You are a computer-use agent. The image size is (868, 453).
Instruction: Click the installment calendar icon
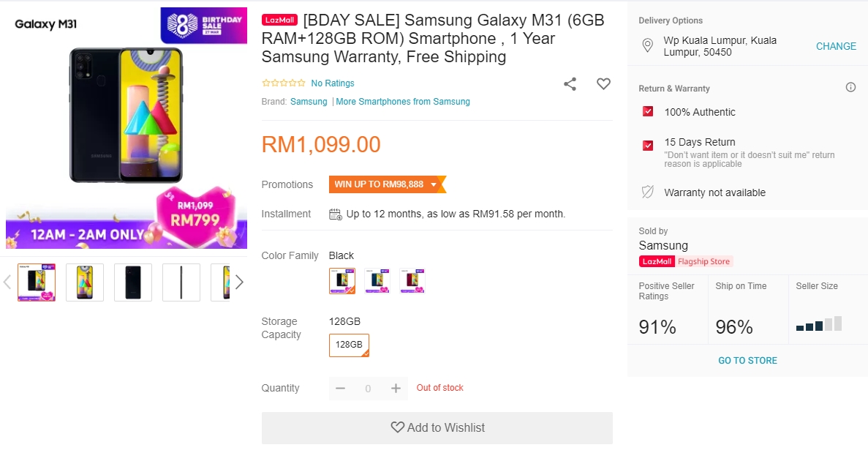(336, 214)
